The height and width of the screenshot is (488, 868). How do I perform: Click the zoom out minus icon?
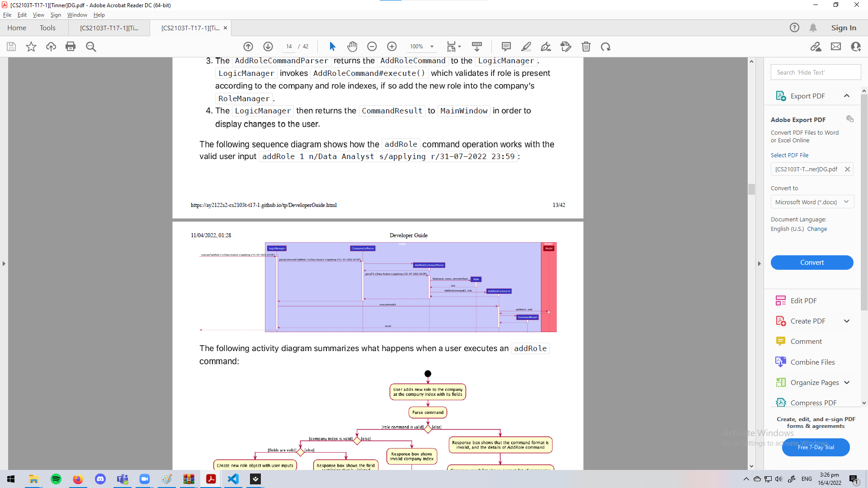(372, 47)
